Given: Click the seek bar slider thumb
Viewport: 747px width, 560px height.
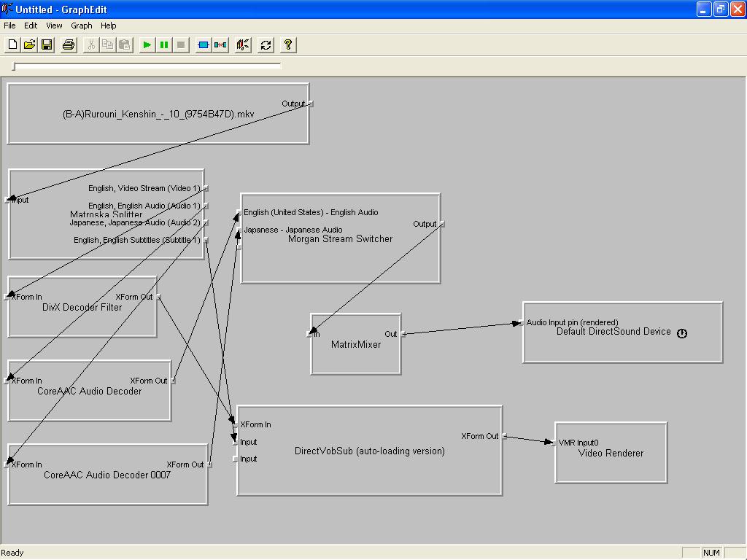Looking at the screenshot, I should point(14,66).
